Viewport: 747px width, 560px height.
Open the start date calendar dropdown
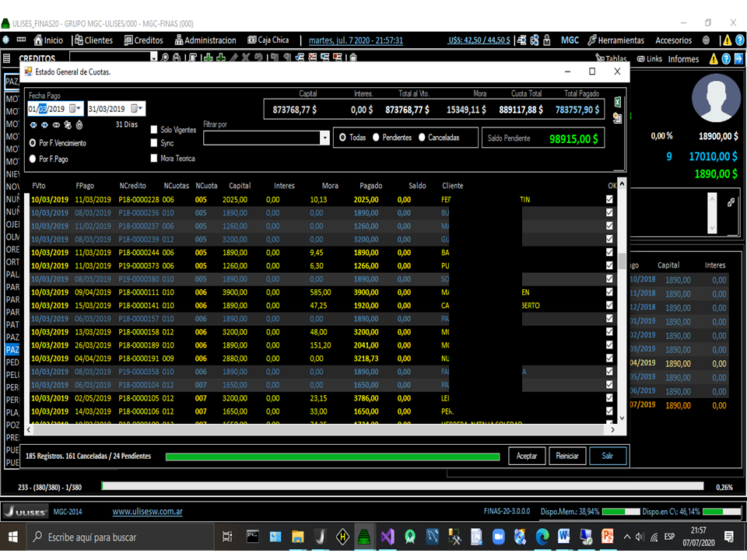[x=75, y=109]
